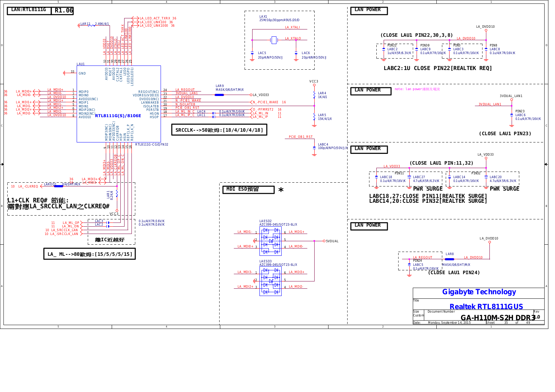Select the LAC6 capacitor label
The height and width of the screenshot is (392, 555).
click(306, 53)
